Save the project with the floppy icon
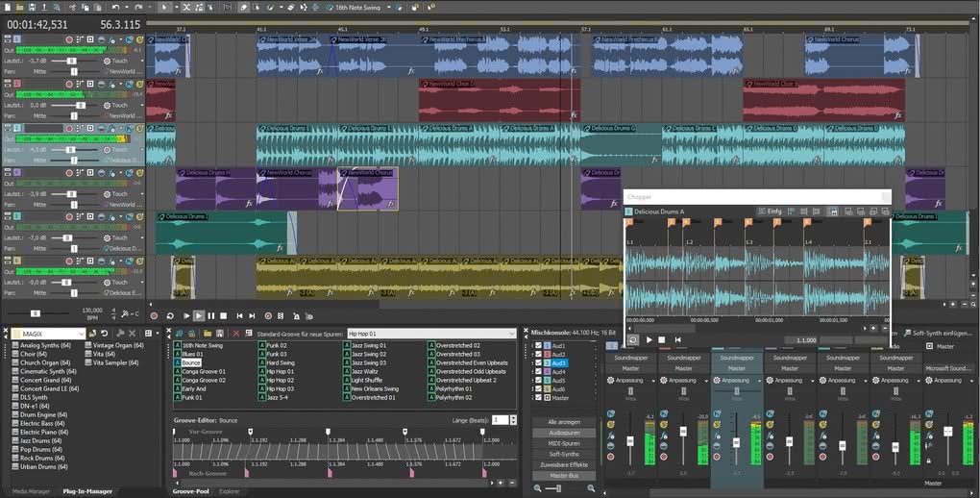This screenshot has width=980, height=498. [x=33, y=7]
